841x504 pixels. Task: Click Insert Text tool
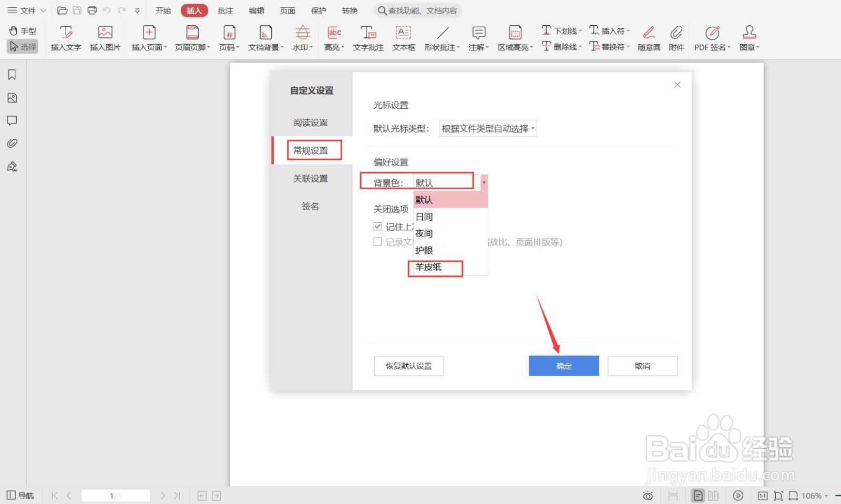coord(66,39)
